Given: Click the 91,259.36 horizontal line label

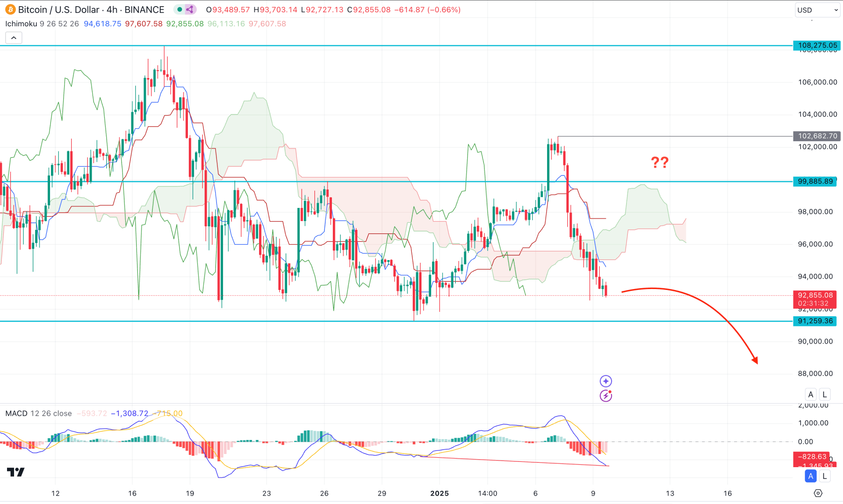Looking at the screenshot, I should [815, 321].
